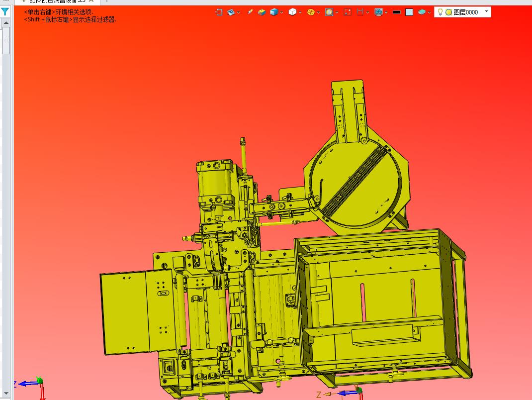The image size is (532, 400).
Task: Open the 图层0000 layer dropdown
Action: [486, 11]
